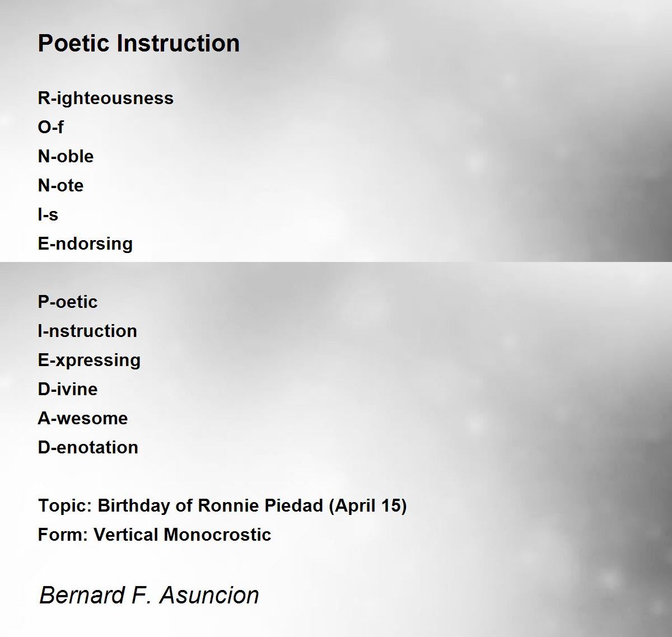Image resolution: width=672 pixels, height=637 pixels.
Task: Click the word N-oble
Action: [x=66, y=156]
